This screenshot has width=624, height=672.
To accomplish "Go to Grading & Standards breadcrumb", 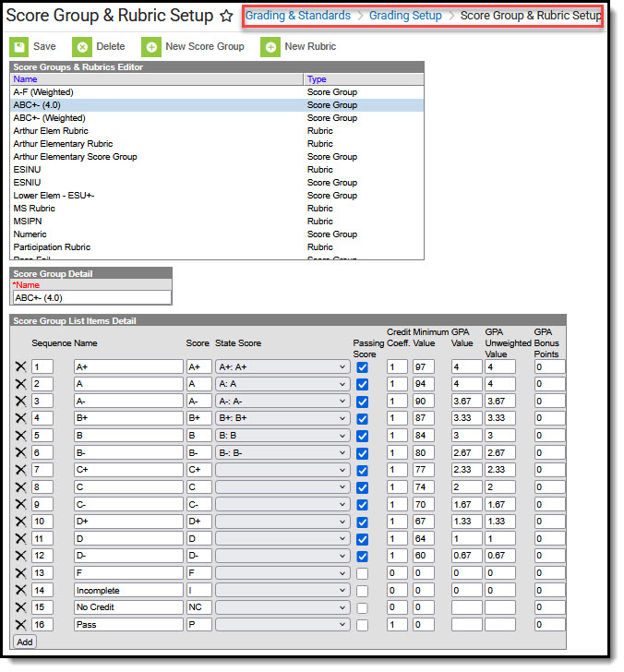I will (298, 16).
